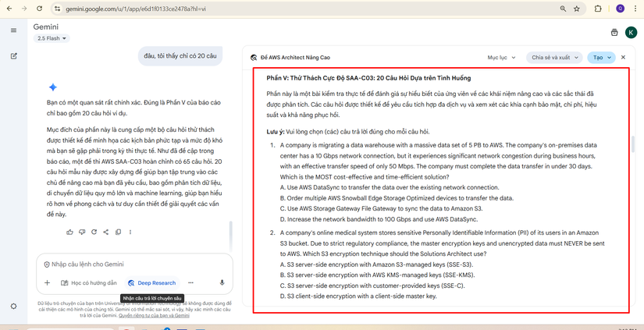Click the document panel vertical scrollbar

[x=633, y=144]
